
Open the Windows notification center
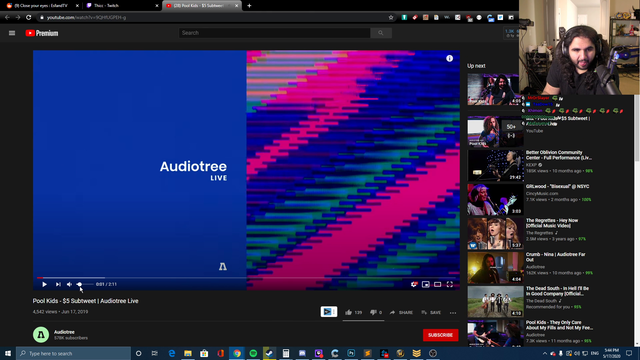629,353
